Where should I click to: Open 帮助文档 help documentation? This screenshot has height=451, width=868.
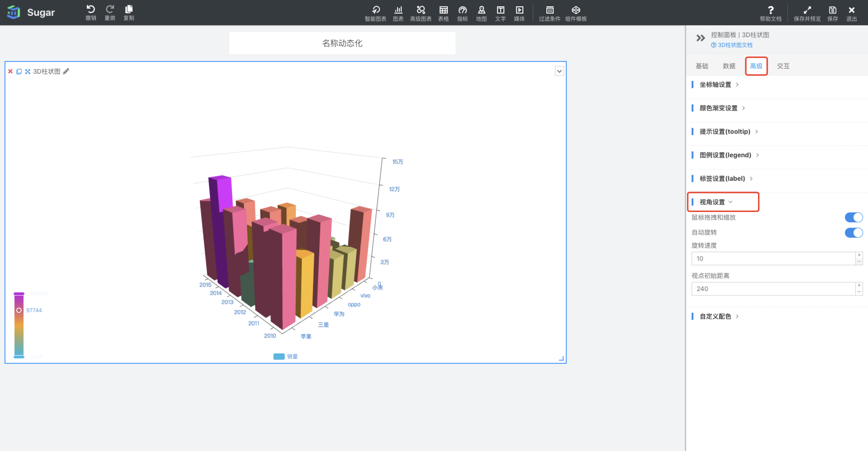(770, 14)
